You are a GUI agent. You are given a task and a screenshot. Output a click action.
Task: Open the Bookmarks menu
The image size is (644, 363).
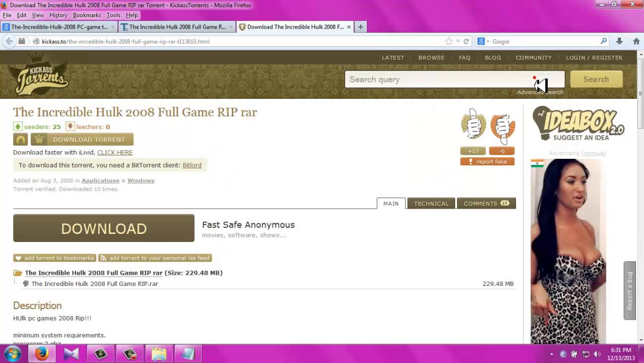pyautogui.click(x=87, y=15)
